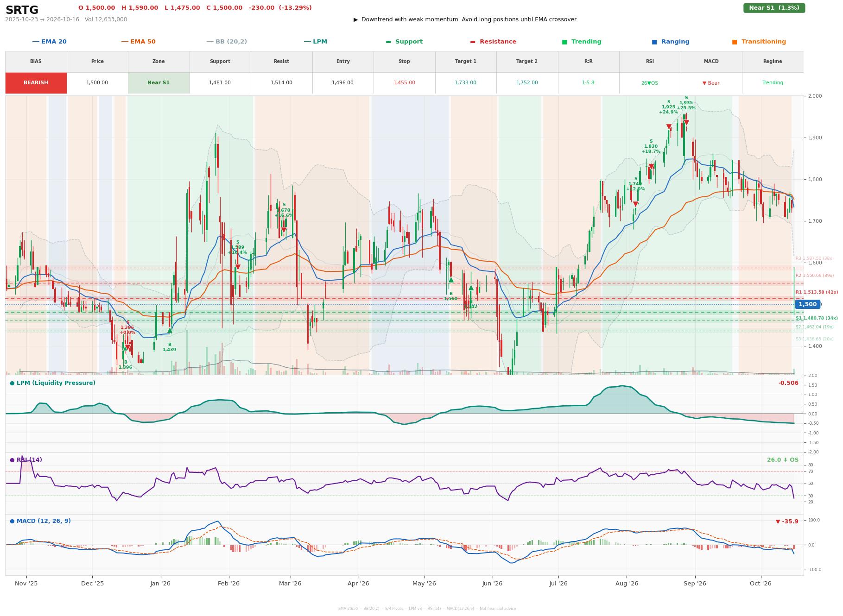
Task: Click the blue 1,500 current price tag
Action: pyautogui.click(x=807, y=304)
